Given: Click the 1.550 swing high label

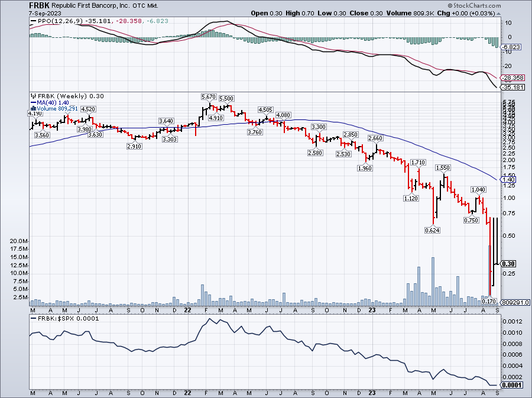Looking at the screenshot, I should (x=443, y=168).
